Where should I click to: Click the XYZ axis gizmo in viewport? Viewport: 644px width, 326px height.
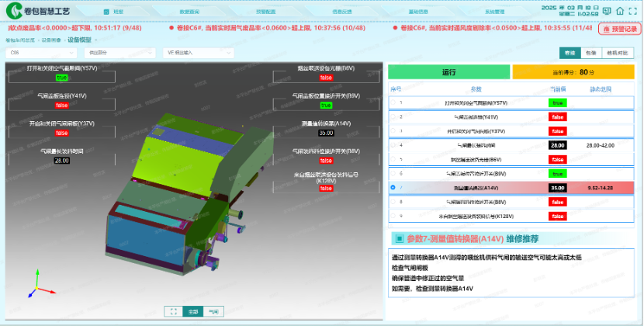tap(39, 285)
